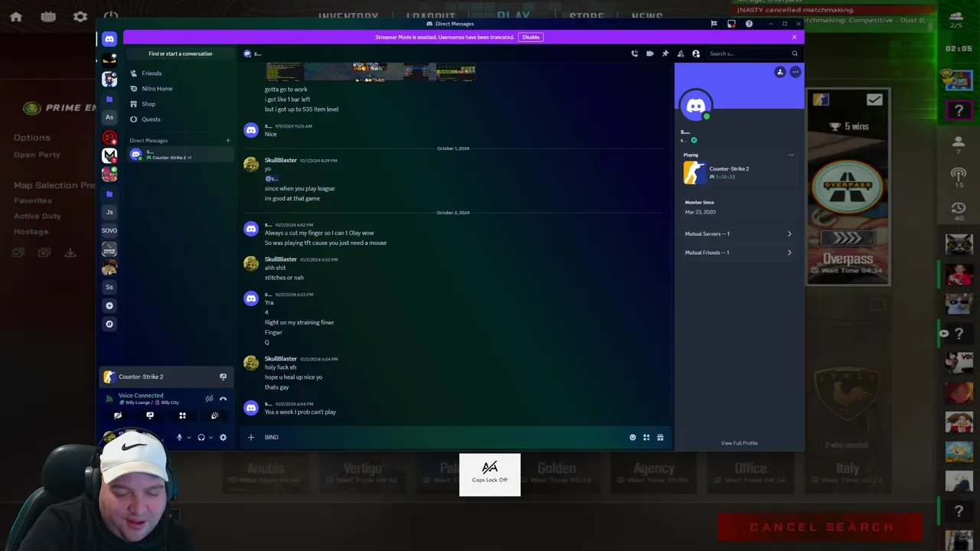Open game home icon in CS2 menu
980x551 pixels.
[x=16, y=17]
